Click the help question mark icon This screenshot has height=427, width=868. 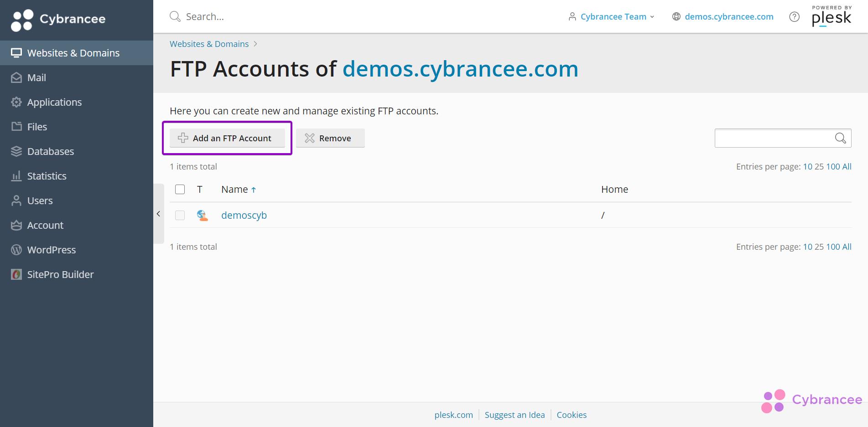point(794,17)
